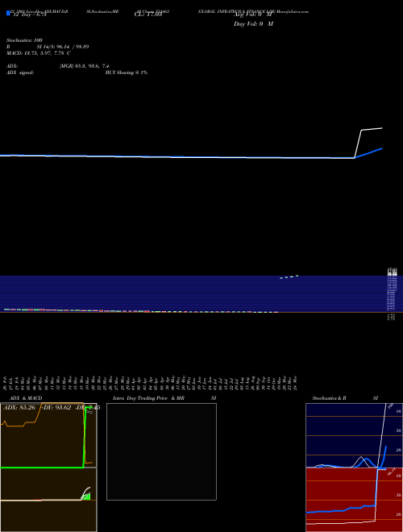Click the 'ADX & MACD' panel title
Image resolution: width=403 pixels, height=532 pixels.
click(x=26, y=398)
